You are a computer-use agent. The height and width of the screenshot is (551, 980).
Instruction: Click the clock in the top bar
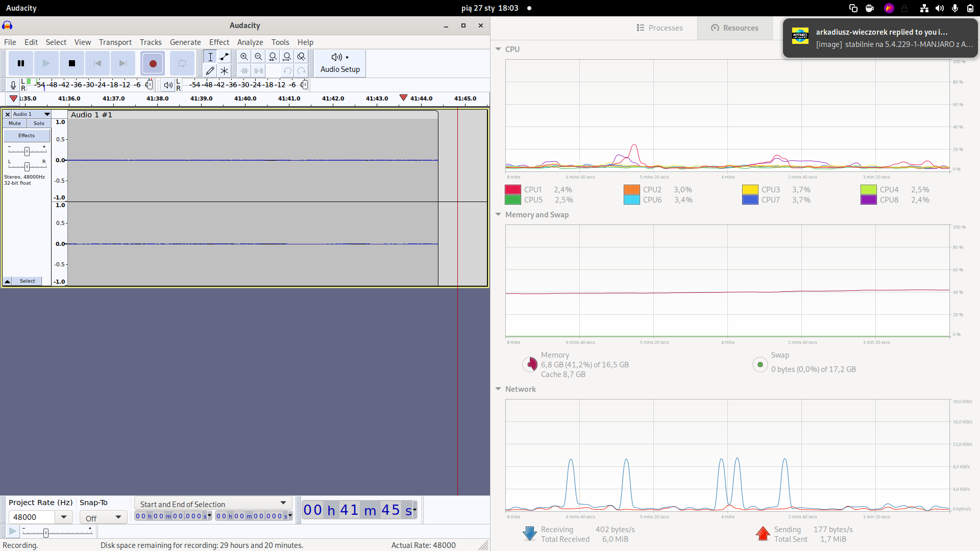(x=490, y=8)
